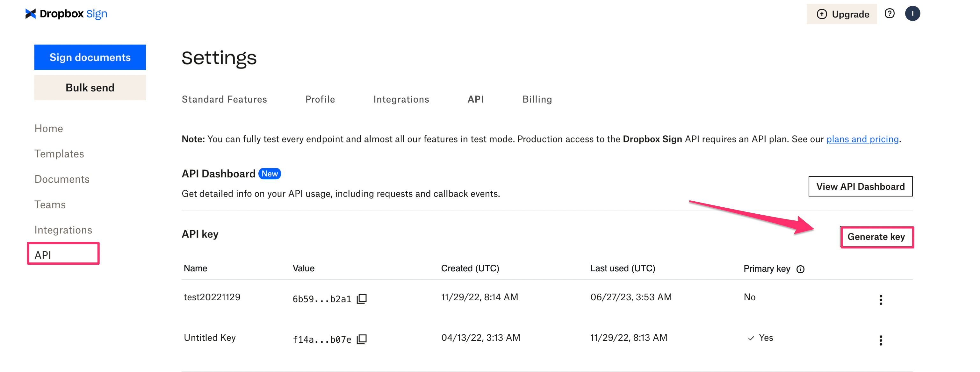Copy the f14a...b07e key value
This screenshot has height=372, width=980.
pyautogui.click(x=361, y=339)
